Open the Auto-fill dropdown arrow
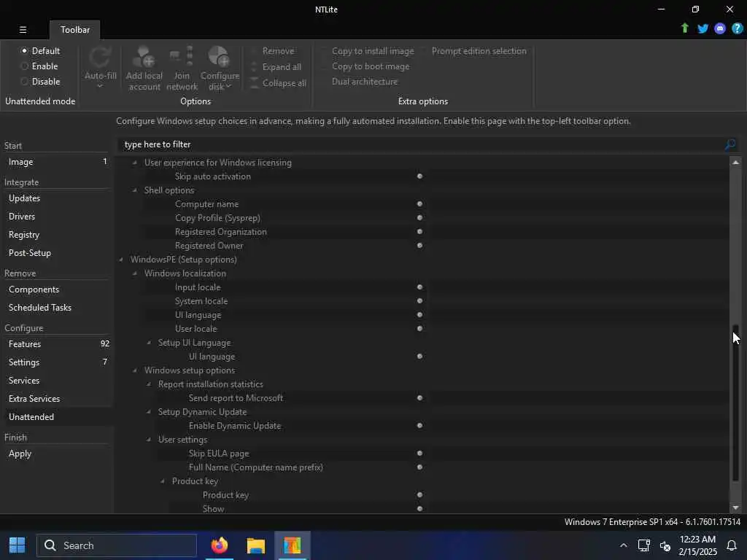This screenshot has height=560, width=747. (100, 86)
